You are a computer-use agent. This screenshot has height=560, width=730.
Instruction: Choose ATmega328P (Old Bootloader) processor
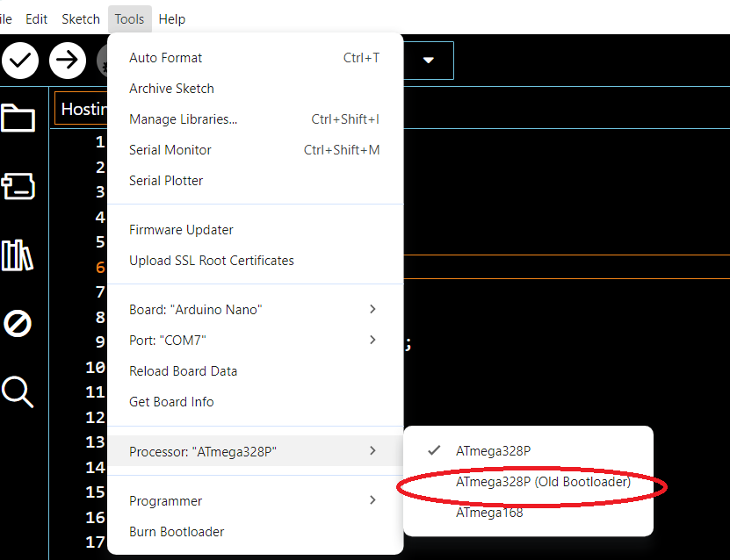(543, 482)
